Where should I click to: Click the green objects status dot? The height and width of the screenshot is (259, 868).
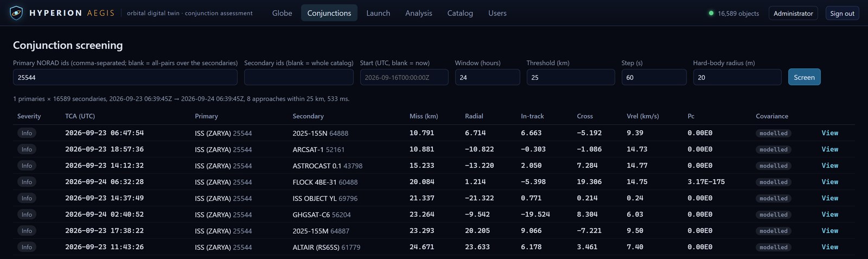tap(711, 13)
